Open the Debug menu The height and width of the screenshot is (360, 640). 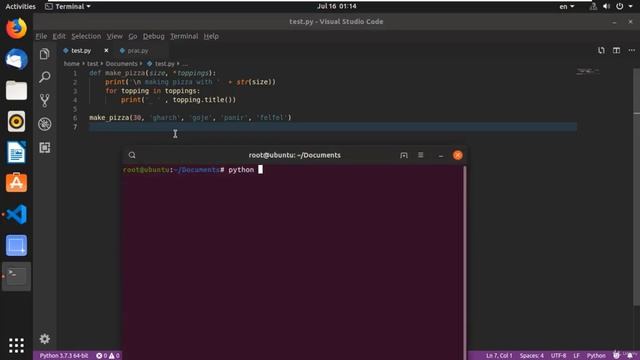point(153,36)
